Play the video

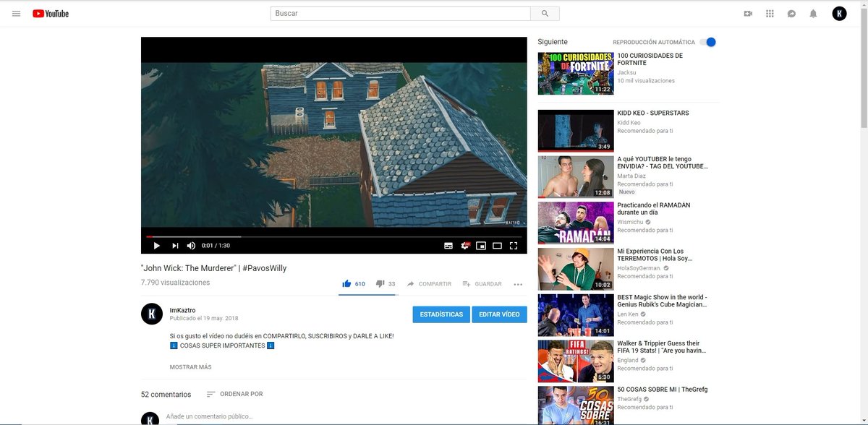point(156,246)
